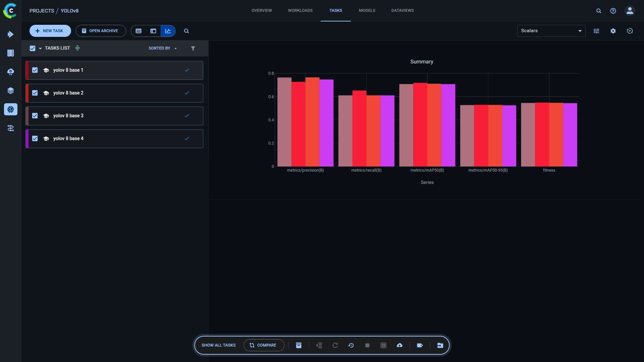Click the Retry icon with clock arrow

351,345
